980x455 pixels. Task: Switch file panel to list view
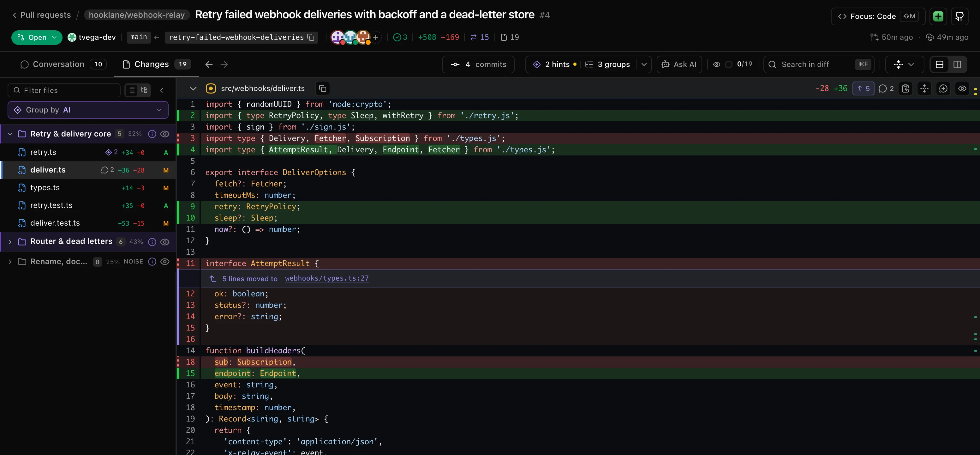(x=132, y=90)
